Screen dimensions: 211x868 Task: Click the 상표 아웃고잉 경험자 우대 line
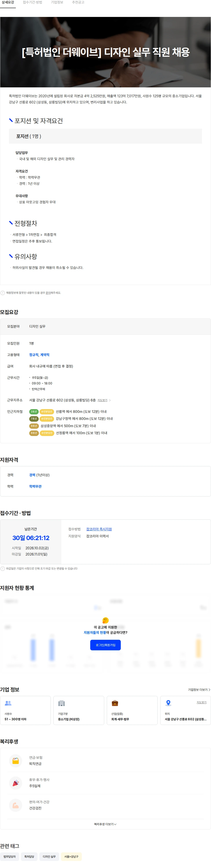[37, 202]
